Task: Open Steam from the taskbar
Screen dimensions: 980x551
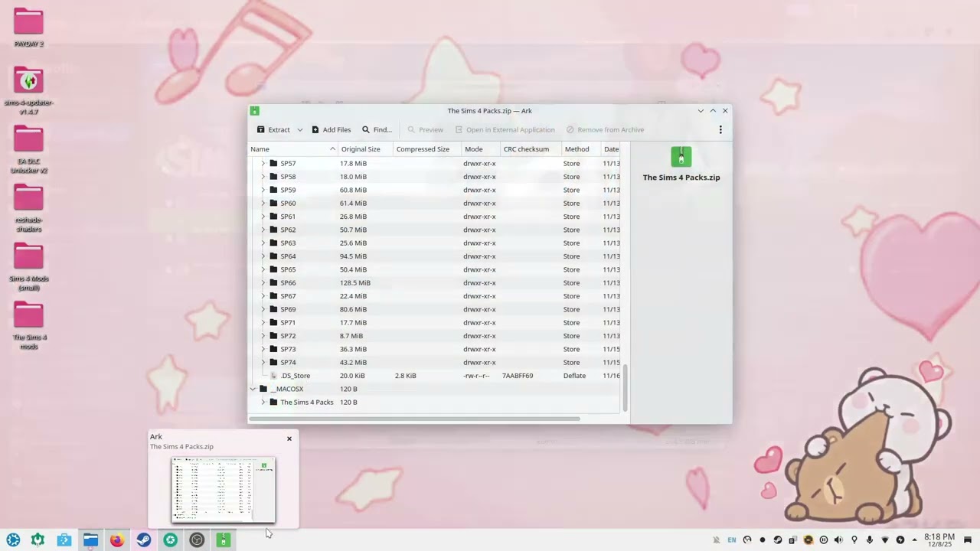Action: pos(143,540)
